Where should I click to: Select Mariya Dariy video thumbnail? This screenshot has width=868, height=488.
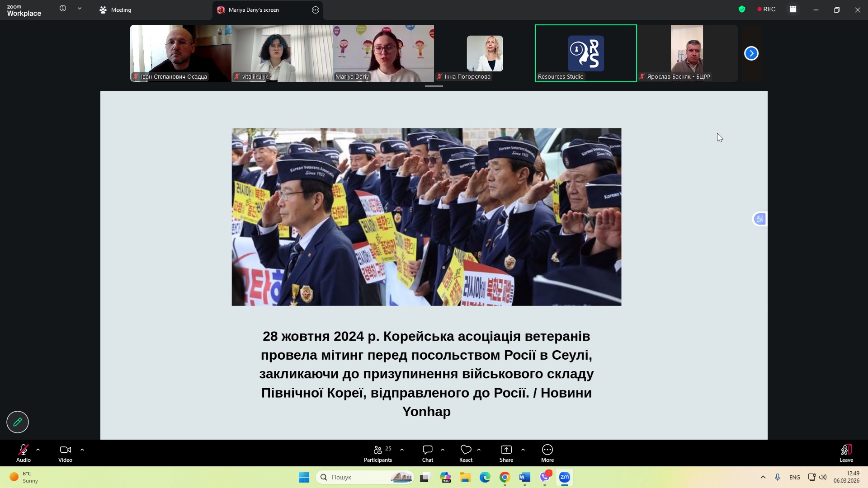383,53
